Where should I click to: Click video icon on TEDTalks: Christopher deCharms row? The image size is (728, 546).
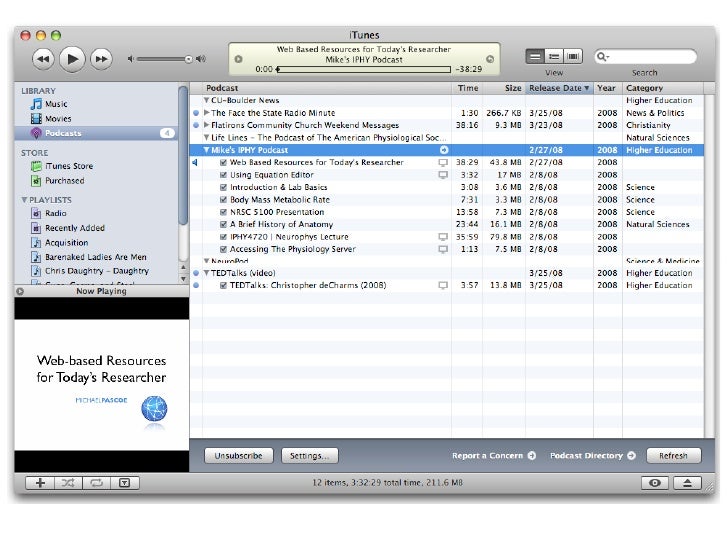(x=443, y=286)
